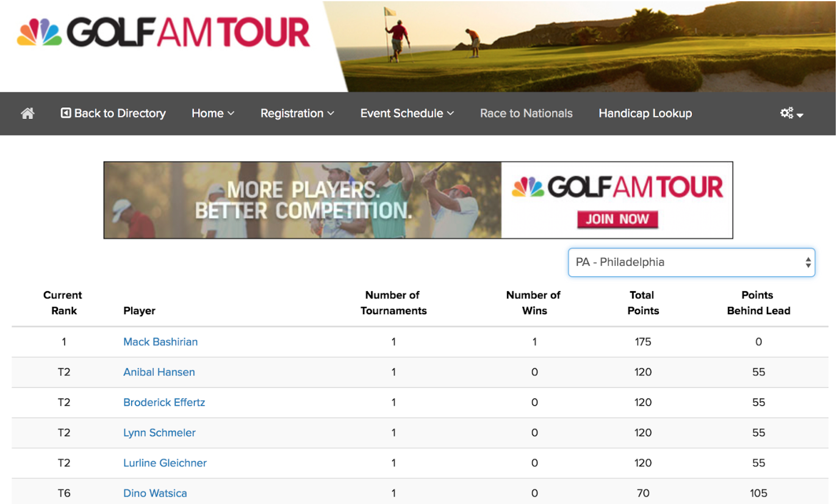Open the Handicap Lookup page
The height and width of the screenshot is (504, 837).
click(x=645, y=113)
